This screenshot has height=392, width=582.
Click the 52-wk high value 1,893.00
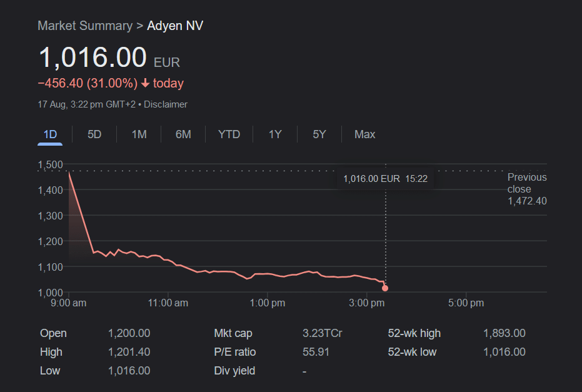click(x=504, y=333)
